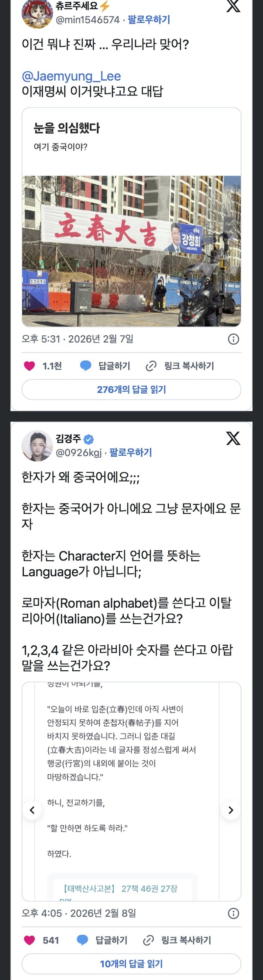Click 김경주's verified badge
This screenshot has width=263, height=980.
(88, 439)
